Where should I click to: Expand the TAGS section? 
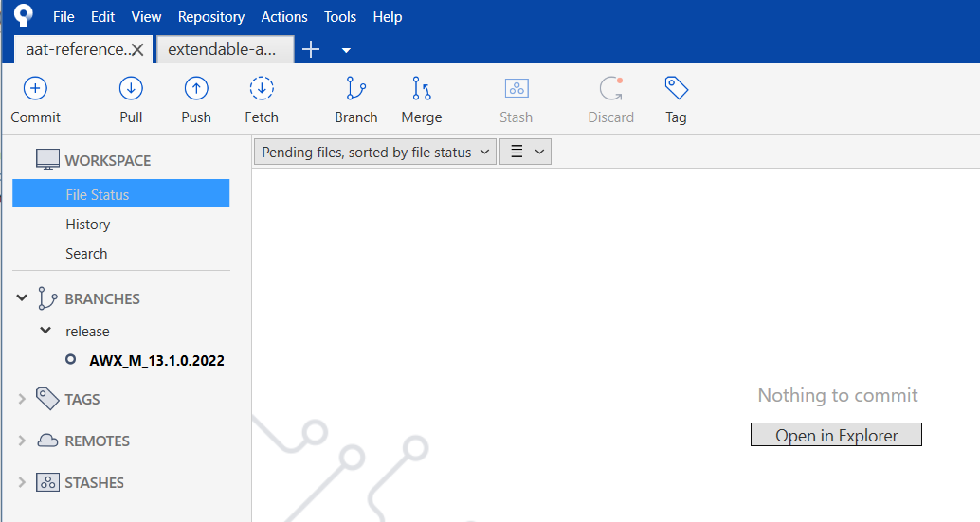[x=22, y=398]
